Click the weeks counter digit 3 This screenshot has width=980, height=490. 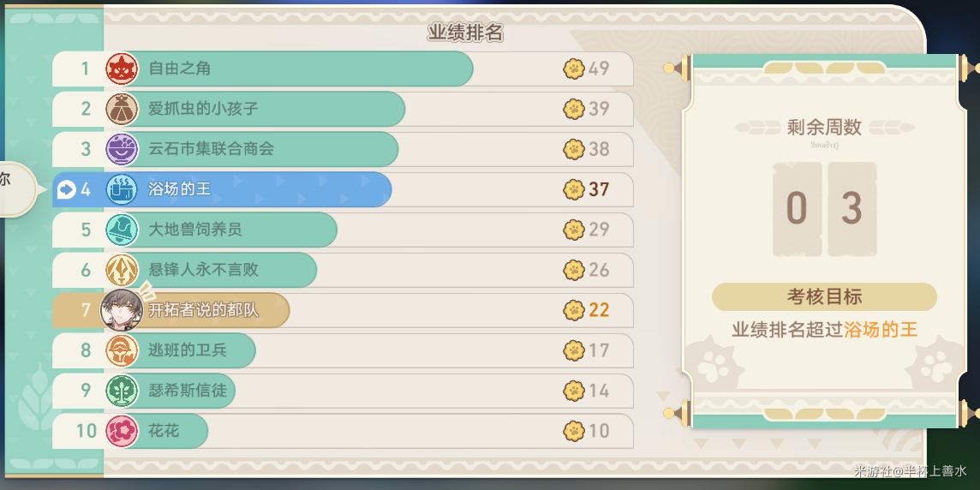[x=852, y=209]
